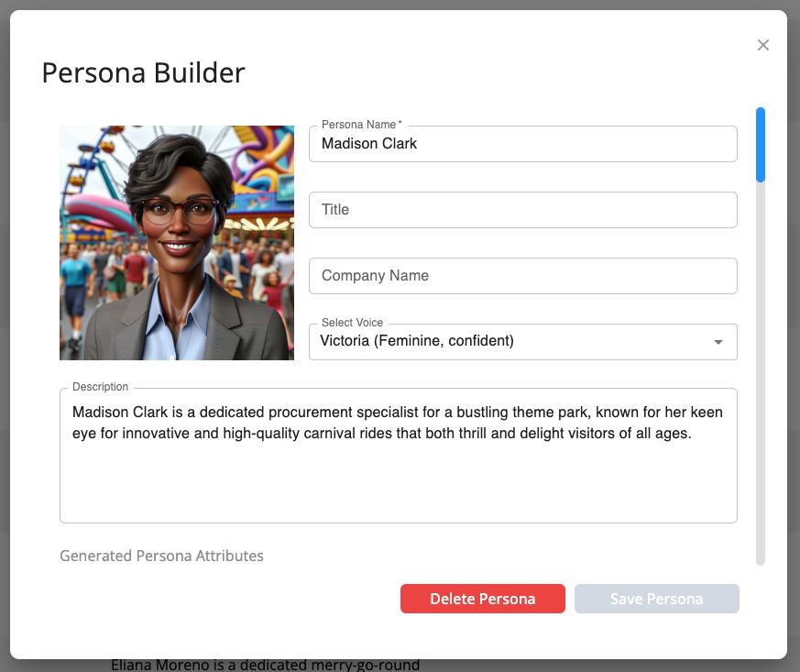Click the Save Persona button
The height and width of the screenshot is (672, 800).
click(x=656, y=599)
